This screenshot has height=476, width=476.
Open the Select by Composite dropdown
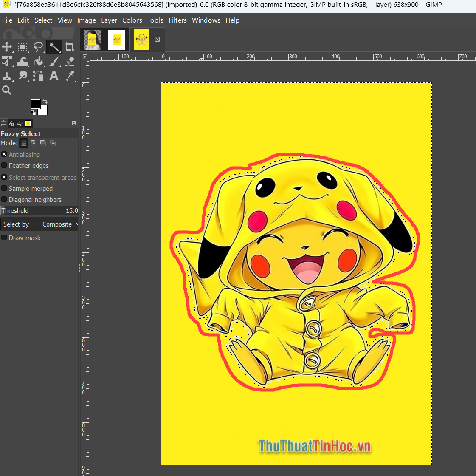pos(39,224)
